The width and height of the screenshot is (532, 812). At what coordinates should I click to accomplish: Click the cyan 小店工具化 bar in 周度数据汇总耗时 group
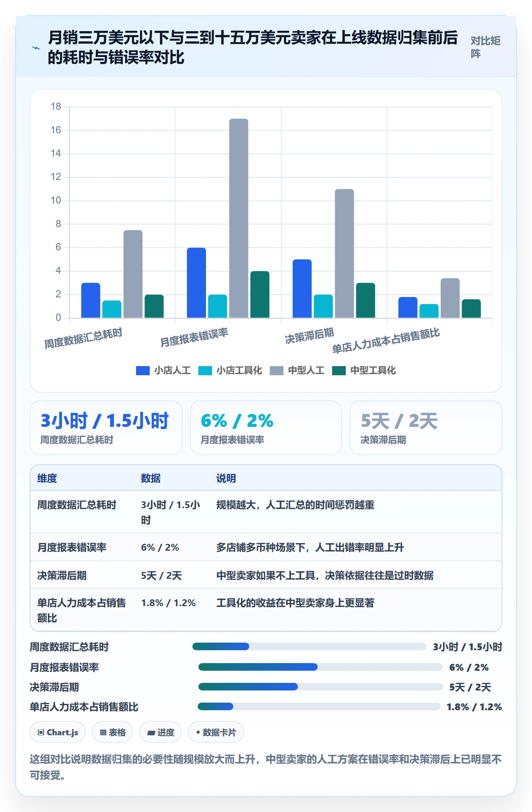112,309
